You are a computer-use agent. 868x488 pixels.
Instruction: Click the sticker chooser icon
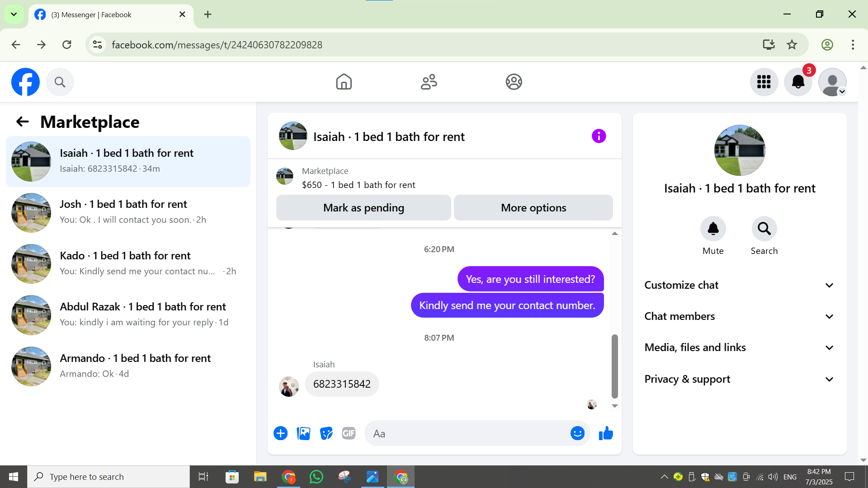pyautogui.click(x=326, y=433)
